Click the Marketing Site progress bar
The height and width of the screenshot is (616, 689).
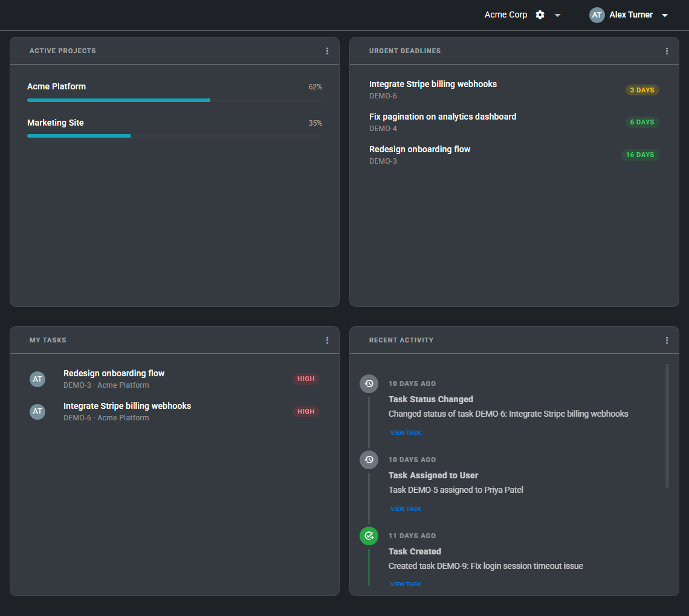[175, 136]
